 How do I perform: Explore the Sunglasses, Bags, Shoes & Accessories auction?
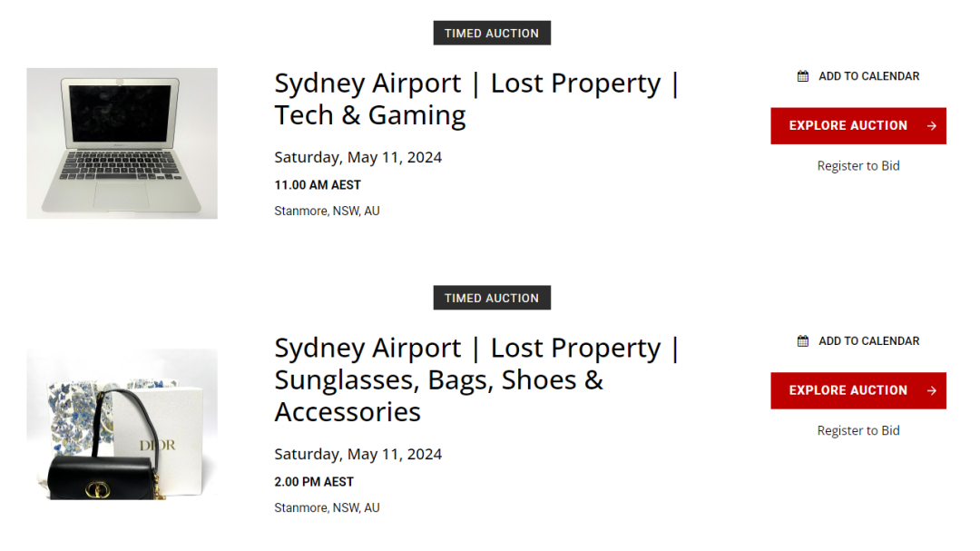(x=848, y=391)
